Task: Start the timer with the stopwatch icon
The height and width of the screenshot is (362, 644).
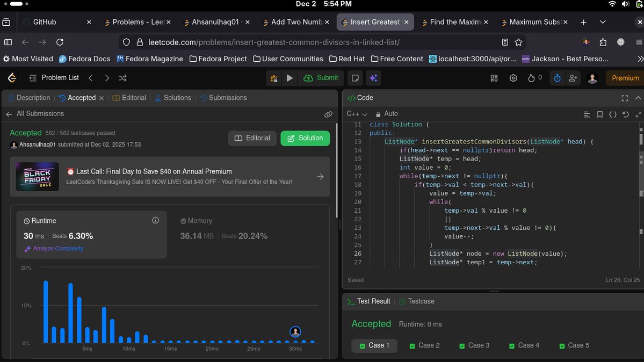Action: point(557,78)
